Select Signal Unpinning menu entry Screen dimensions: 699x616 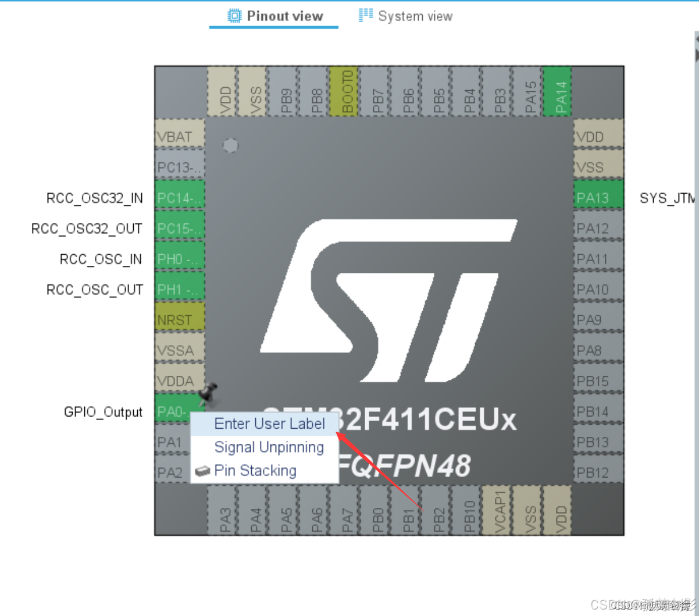pyautogui.click(x=265, y=447)
